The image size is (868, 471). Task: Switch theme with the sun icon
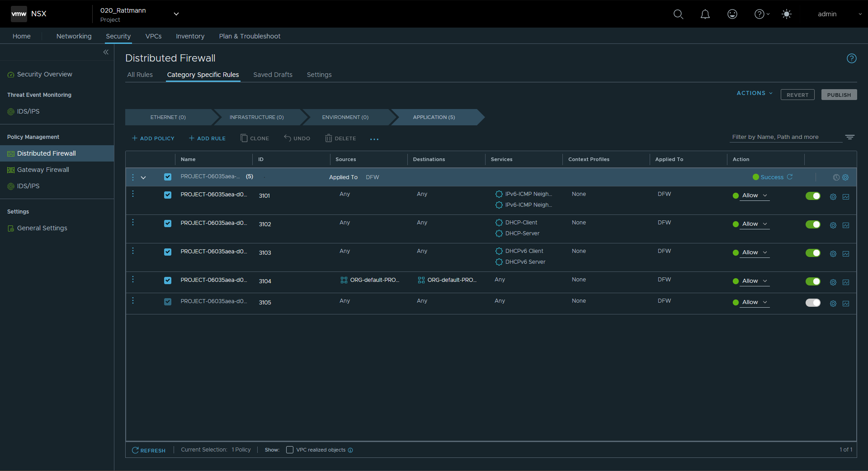786,14
